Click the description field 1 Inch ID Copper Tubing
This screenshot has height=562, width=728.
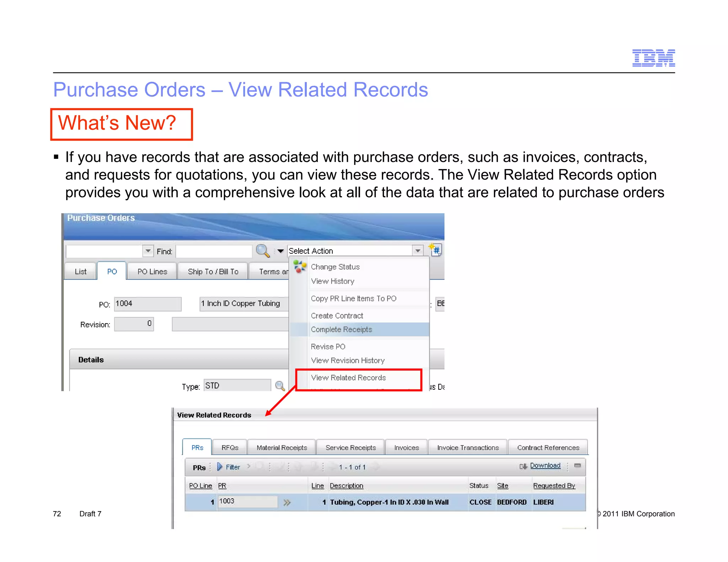point(244,304)
